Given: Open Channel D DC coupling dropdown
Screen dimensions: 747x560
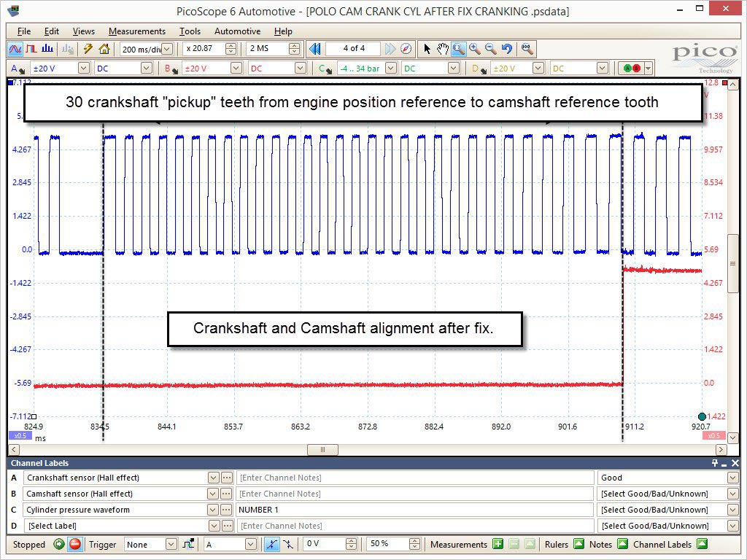Looking at the screenshot, I should [602, 68].
